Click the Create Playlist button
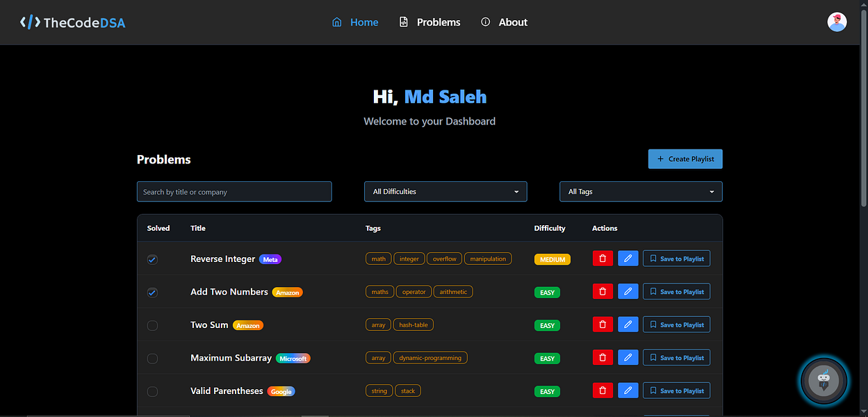The image size is (868, 417). pyautogui.click(x=685, y=158)
